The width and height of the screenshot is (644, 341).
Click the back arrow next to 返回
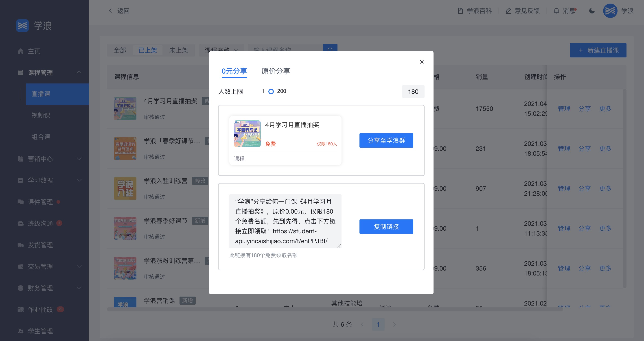110,11
